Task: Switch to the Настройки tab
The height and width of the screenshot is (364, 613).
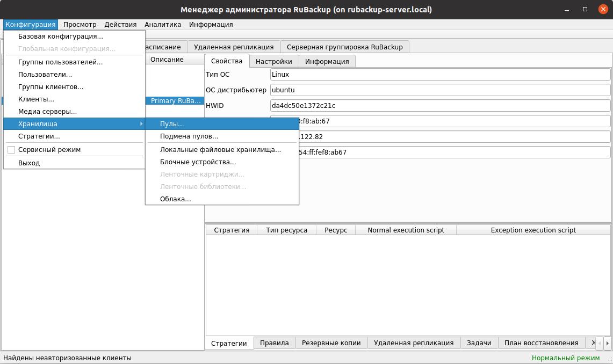Action: click(273, 61)
